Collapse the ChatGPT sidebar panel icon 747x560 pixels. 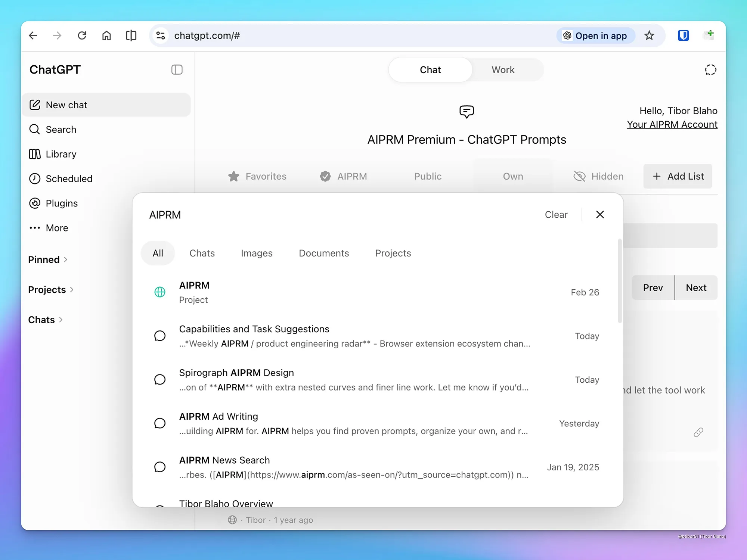tap(177, 70)
